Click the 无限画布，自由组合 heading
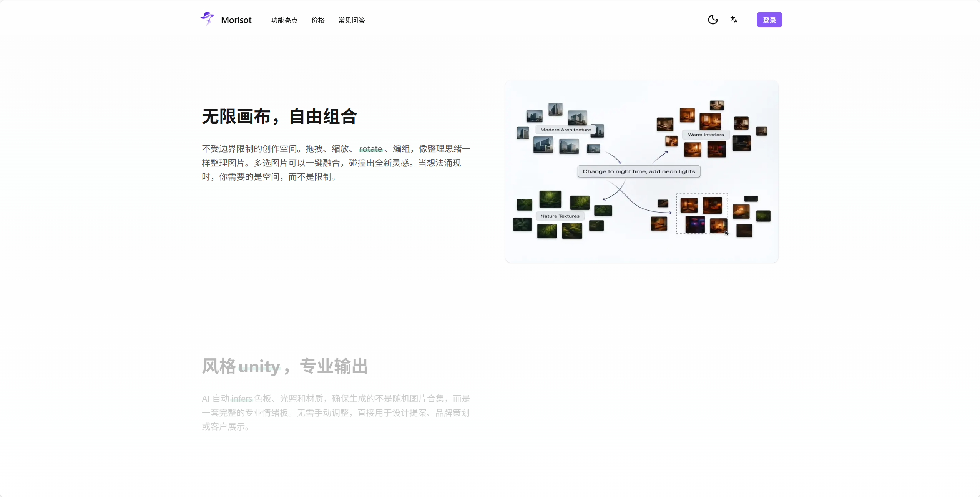 click(x=279, y=116)
